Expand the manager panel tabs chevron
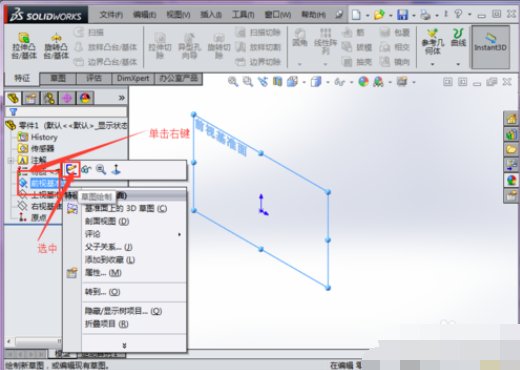Screen dimensions: 520x370 click(x=122, y=98)
